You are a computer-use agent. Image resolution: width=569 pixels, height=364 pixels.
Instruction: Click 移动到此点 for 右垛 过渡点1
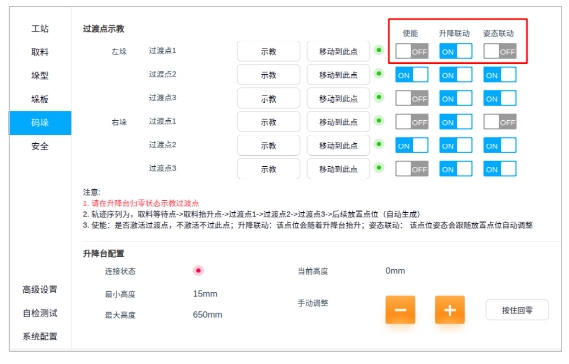click(x=338, y=122)
